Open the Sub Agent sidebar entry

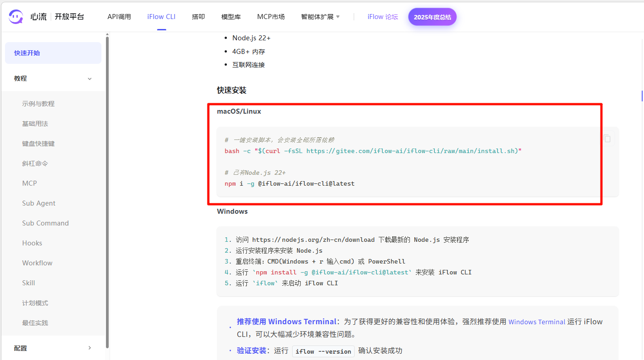(39, 203)
